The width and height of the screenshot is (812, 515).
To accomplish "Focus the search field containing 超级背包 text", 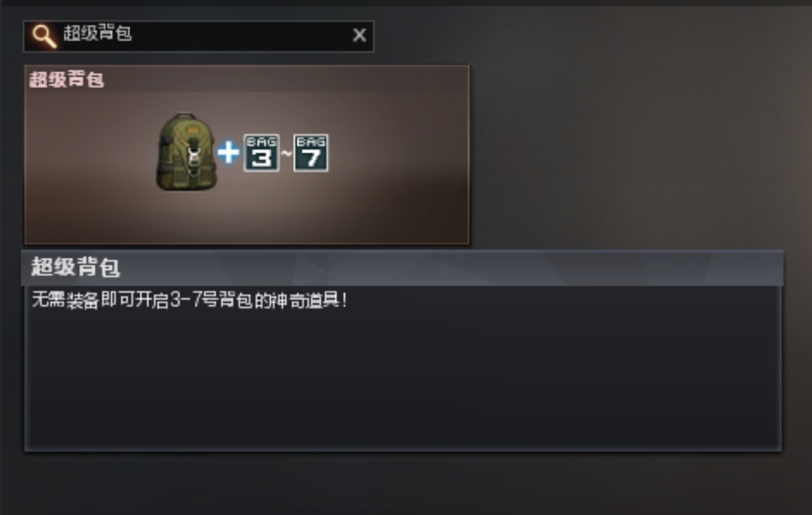I will [x=198, y=36].
